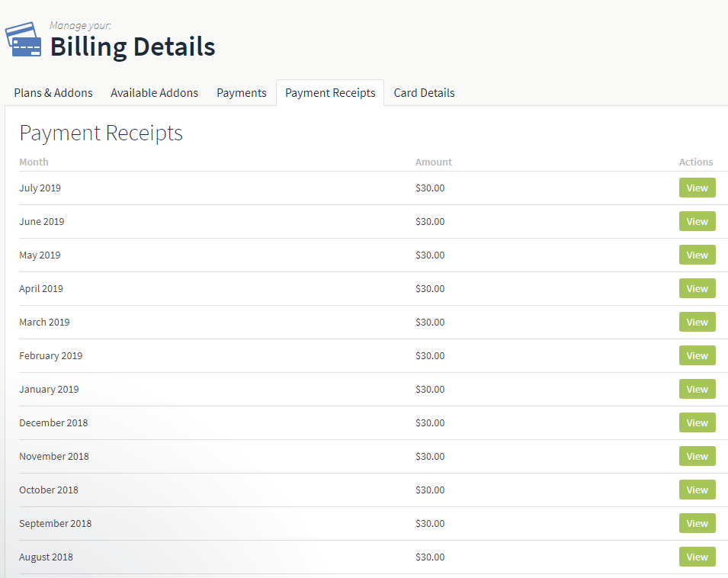This screenshot has height=578, width=728.
Task: View the February 2019 receipt
Action: tap(697, 355)
